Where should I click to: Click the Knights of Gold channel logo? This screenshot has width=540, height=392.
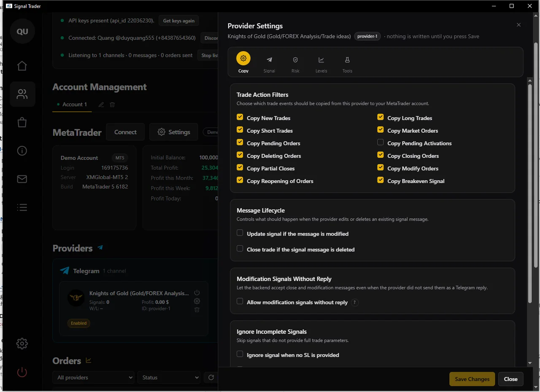tap(76, 298)
